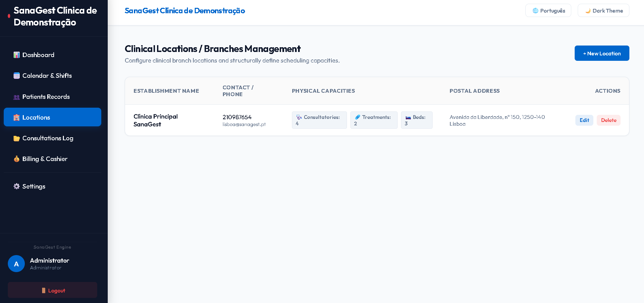Click the Clínica Principal SanaGest name cell
Screen dimensions: 644x303
(156, 120)
